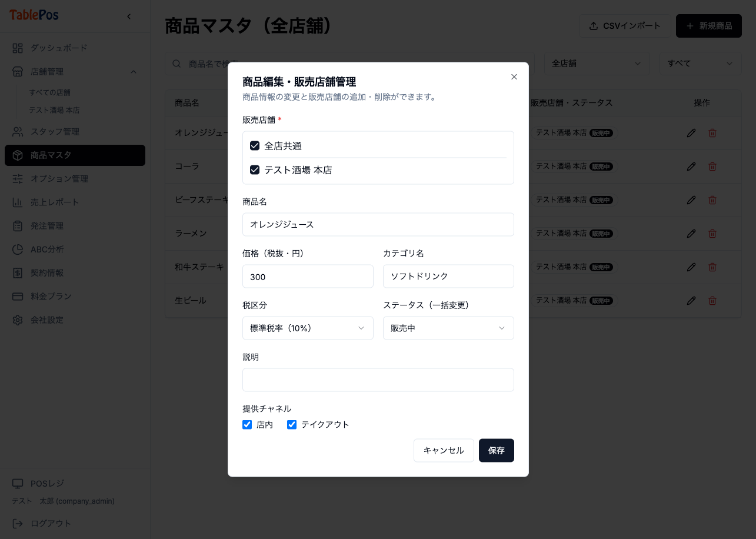Collapse sidebar with the left chevron icon
The width and height of the screenshot is (756, 539).
point(129,16)
